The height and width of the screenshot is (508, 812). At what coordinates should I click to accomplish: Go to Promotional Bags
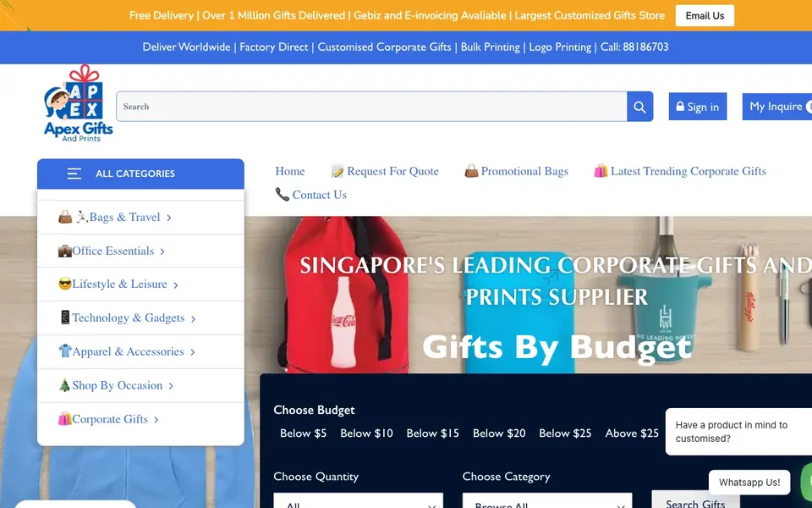516,171
